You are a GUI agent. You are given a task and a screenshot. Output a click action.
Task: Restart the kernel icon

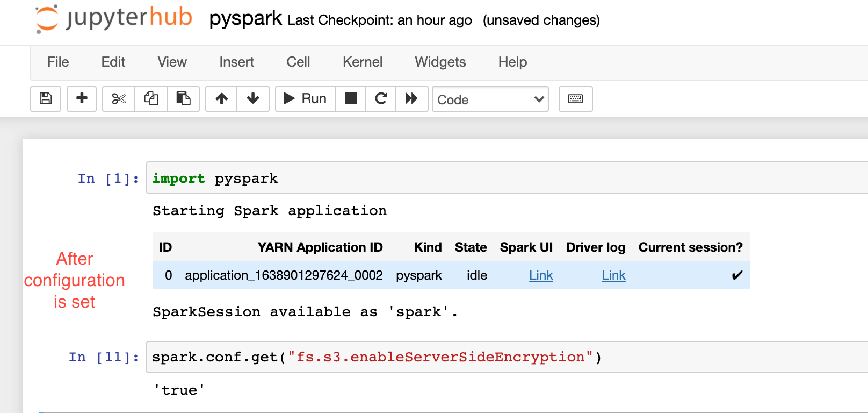(x=381, y=99)
